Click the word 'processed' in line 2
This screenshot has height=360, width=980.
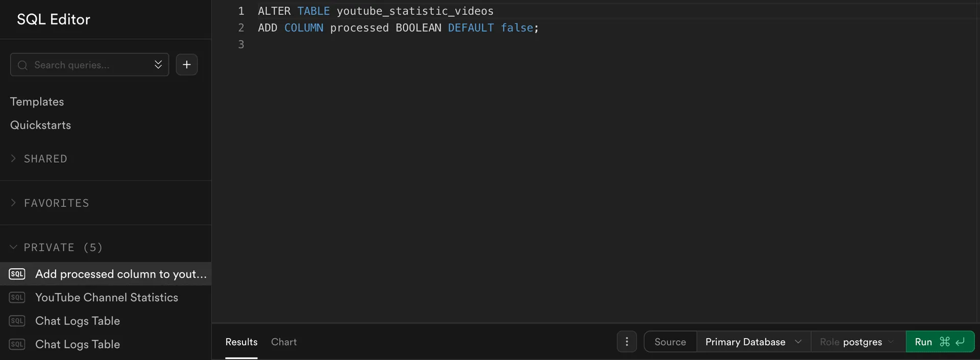tap(359, 28)
